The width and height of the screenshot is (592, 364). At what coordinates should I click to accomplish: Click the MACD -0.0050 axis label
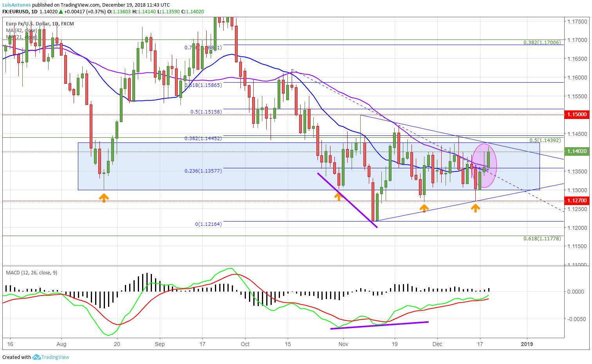tap(577, 319)
